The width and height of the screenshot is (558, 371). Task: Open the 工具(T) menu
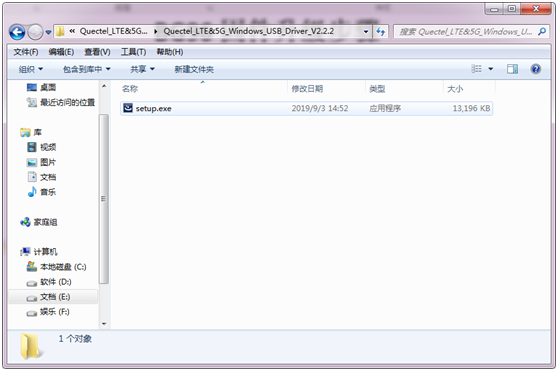tap(133, 52)
